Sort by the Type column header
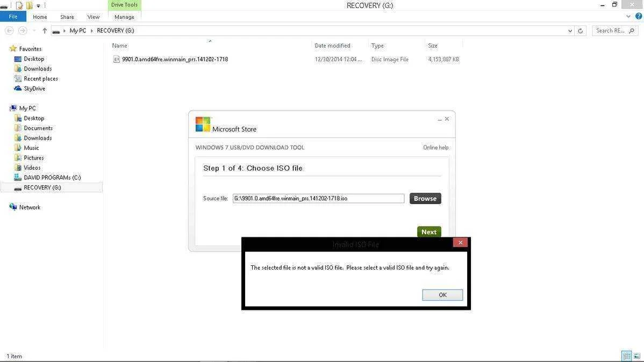This screenshot has height=362, width=644. [377, 46]
